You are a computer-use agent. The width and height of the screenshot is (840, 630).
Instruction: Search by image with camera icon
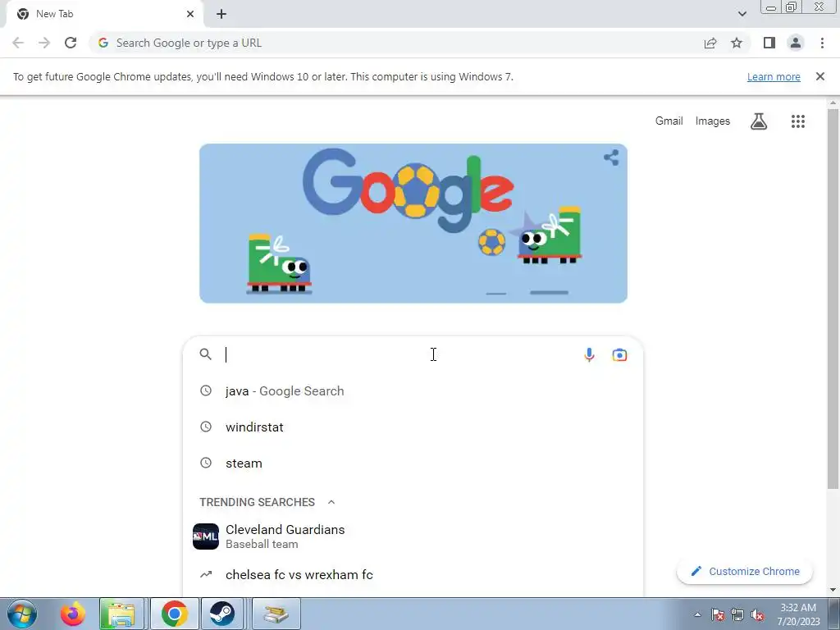click(x=619, y=354)
